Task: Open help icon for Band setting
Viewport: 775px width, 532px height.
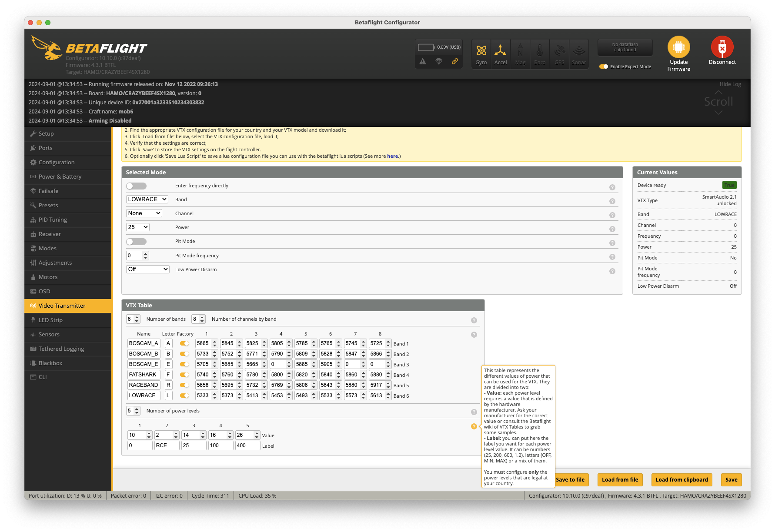Action: (612, 201)
